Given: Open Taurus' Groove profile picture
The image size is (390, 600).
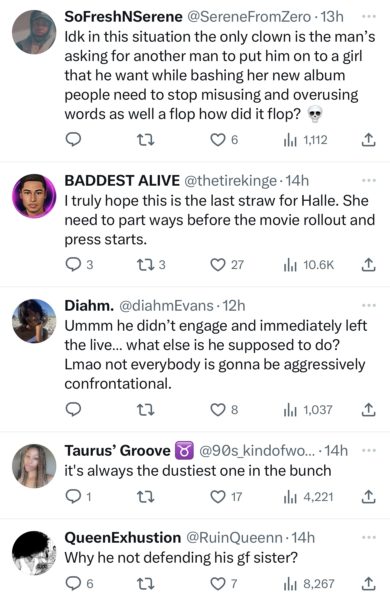Looking at the screenshot, I should click(34, 466).
